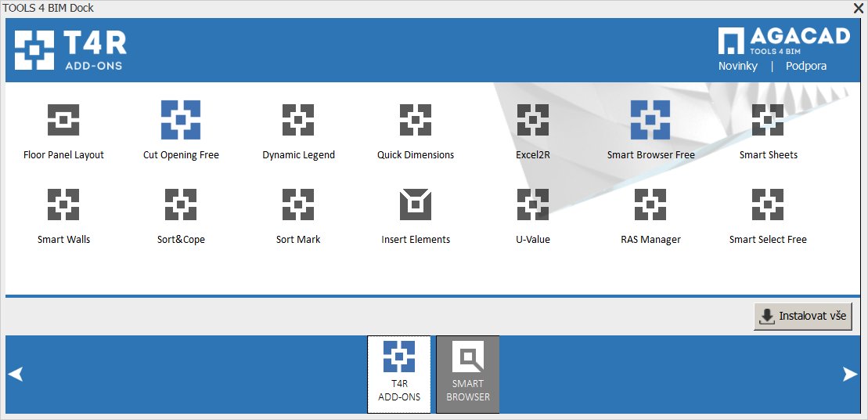Click the Sort&Cope label text
Viewport: 868px width, 420px height.
coord(181,240)
